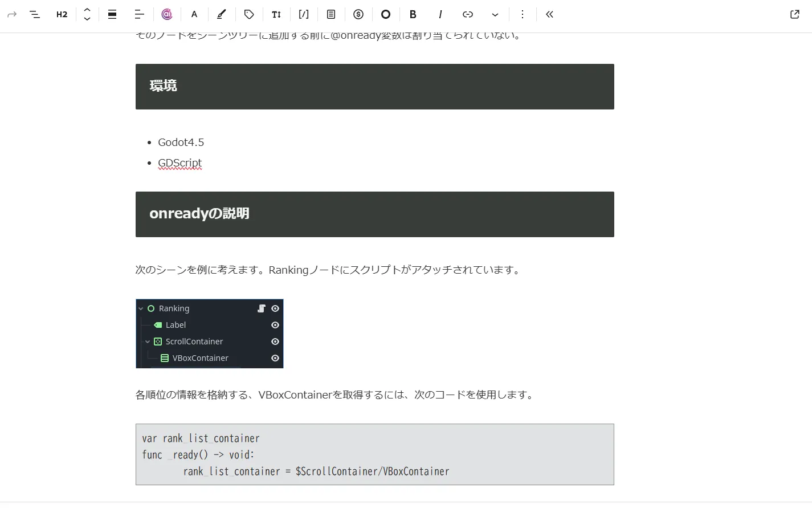Open the three-dot block options menu

523,14
